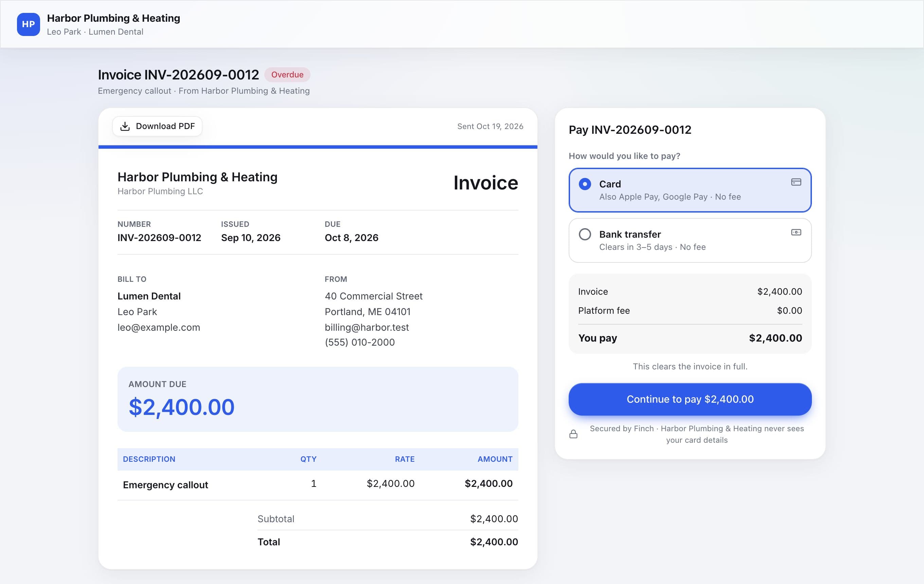
Task: Click the lock icon beside Secured by Finch
Action: pyautogui.click(x=573, y=434)
